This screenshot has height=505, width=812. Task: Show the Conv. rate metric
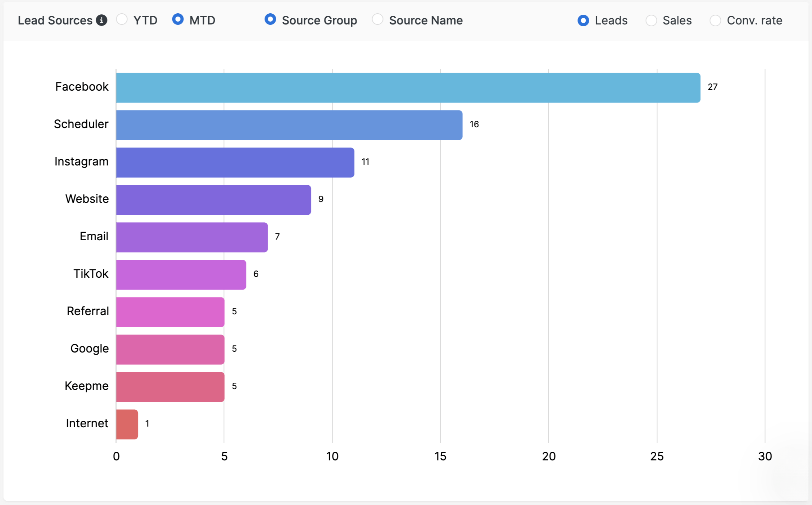point(715,21)
